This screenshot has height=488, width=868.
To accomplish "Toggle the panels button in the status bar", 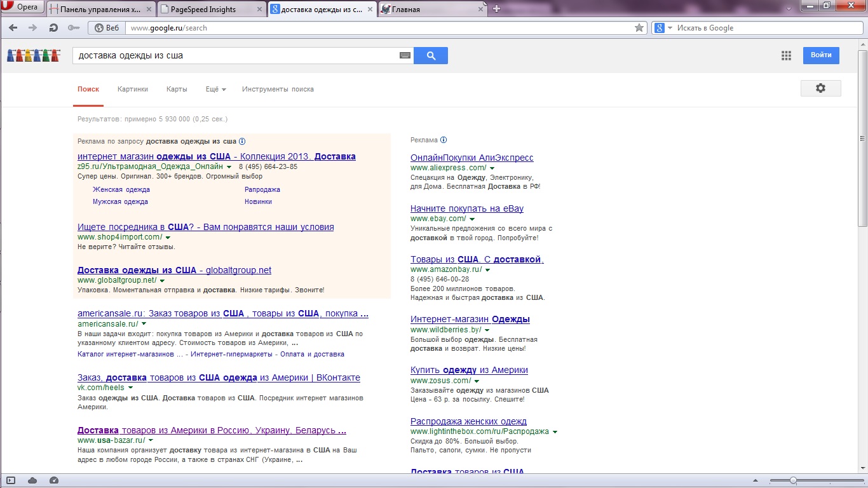I will [11, 480].
